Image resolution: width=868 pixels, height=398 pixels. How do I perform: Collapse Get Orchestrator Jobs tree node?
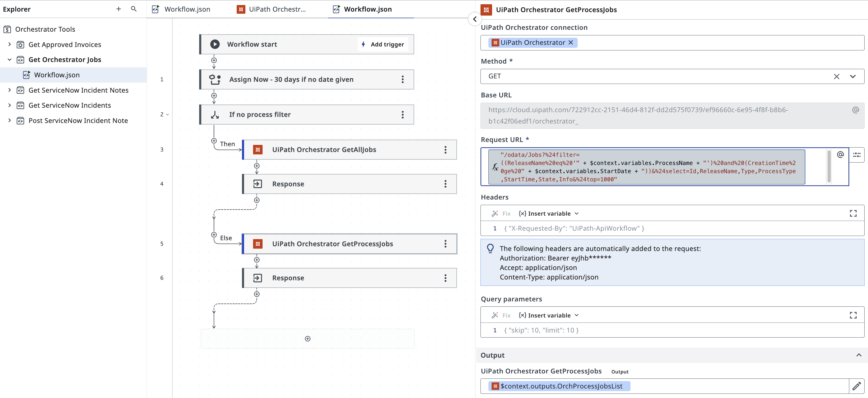(x=10, y=60)
